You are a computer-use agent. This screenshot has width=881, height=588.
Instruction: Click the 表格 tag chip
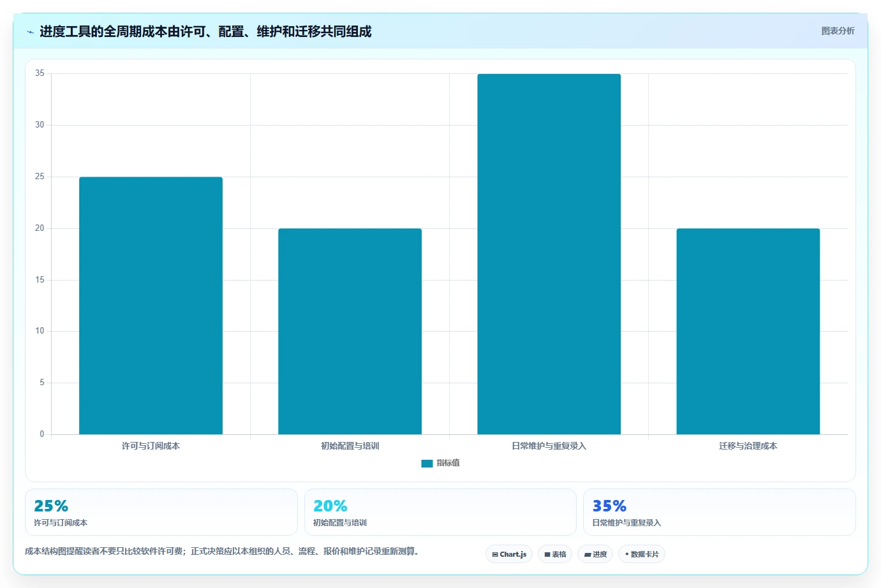[x=555, y=554]
